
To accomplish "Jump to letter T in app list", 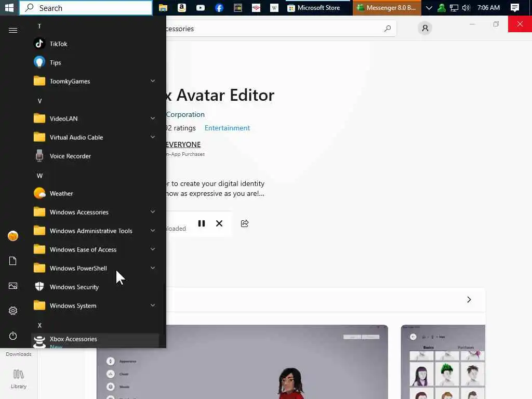I will click(39, 26).
